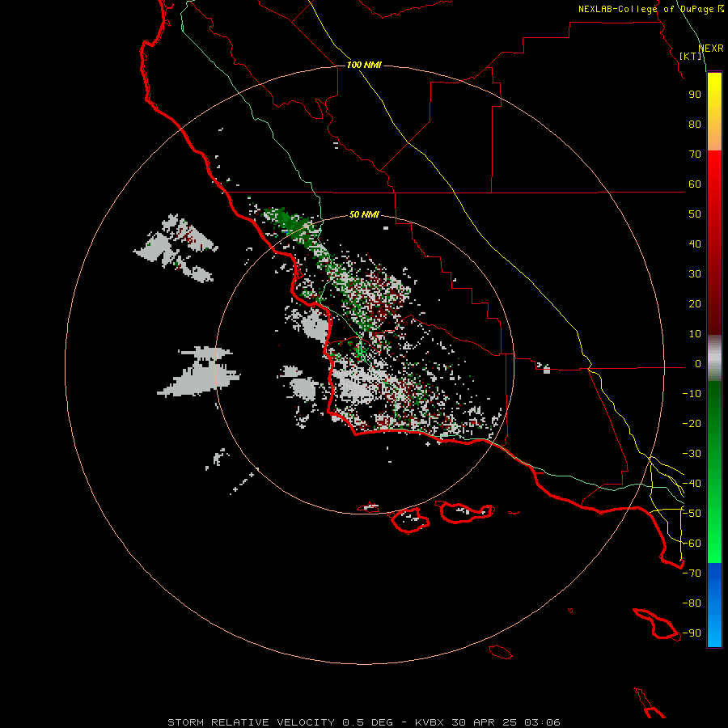Click the 80 value on the velocity scale

[695, 125]
